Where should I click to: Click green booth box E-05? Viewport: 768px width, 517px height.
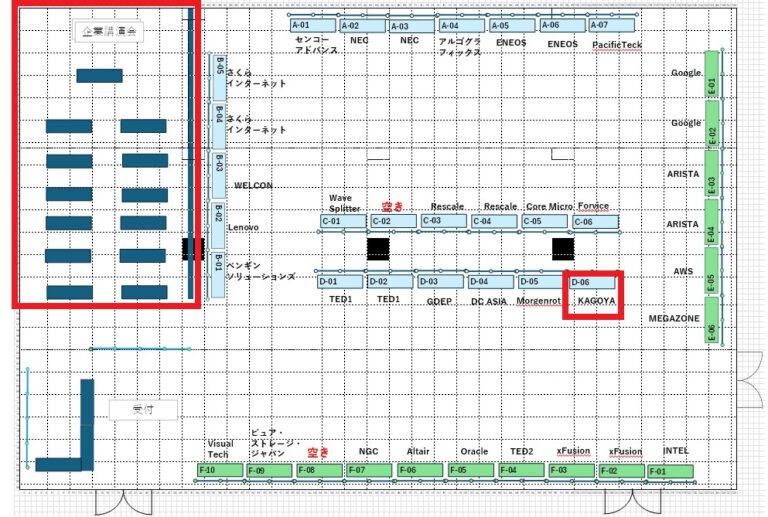tap(711, 271)
